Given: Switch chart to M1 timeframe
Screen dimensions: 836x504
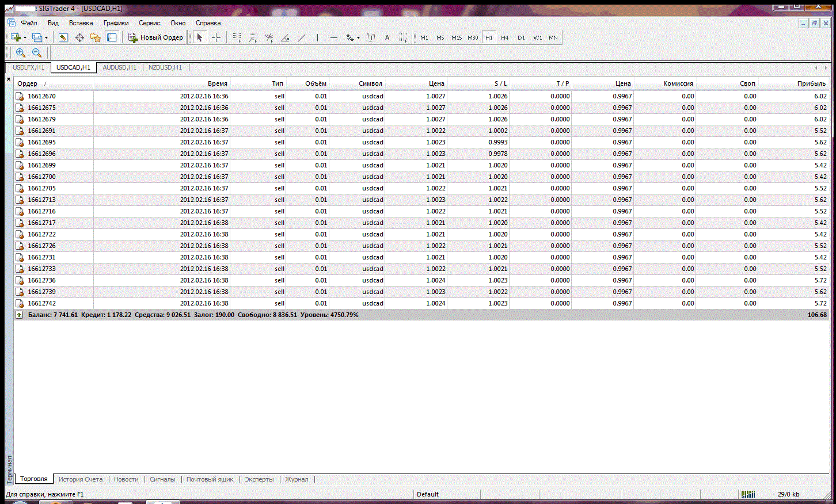Looking at the screenshot, I should coord(424,37).
